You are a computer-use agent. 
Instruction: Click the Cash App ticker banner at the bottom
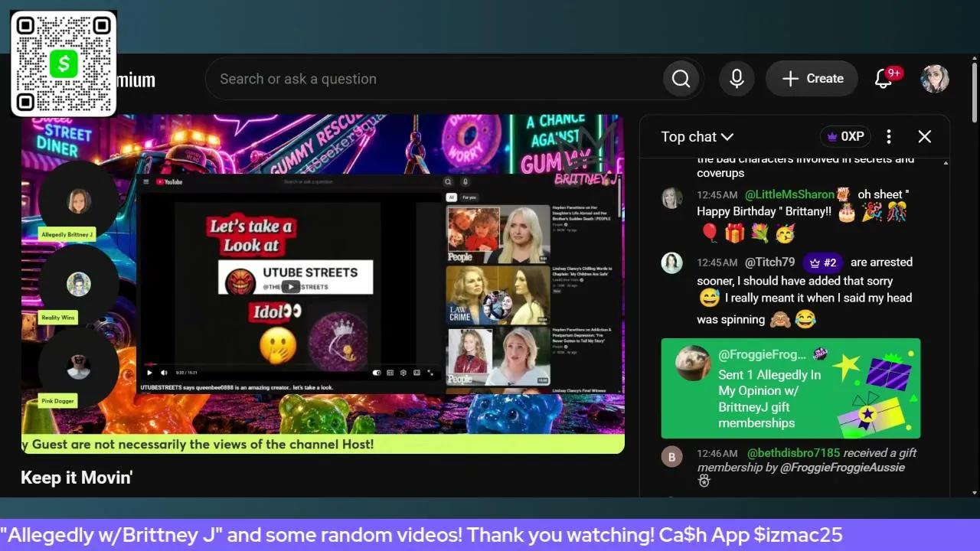[x=490, y=535]
